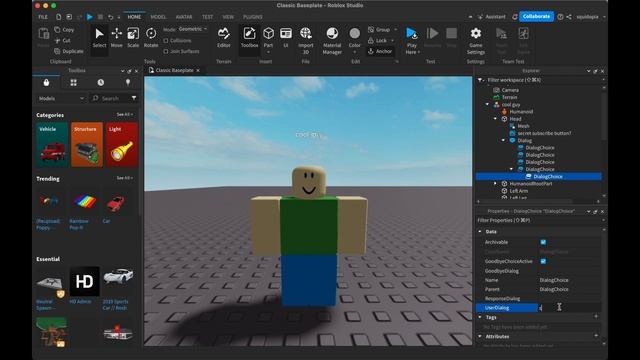
Task: Expand the HumanoidRootPart node
Action: (495, 184)
